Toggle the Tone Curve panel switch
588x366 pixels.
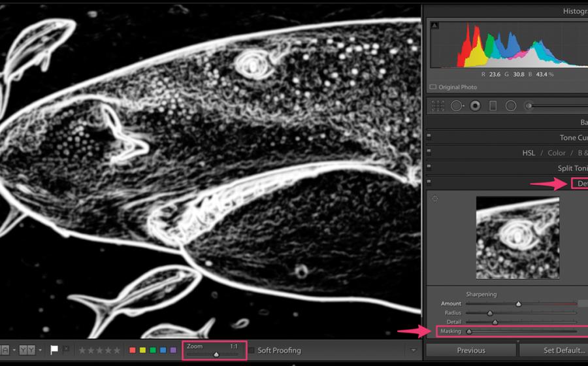429,137
